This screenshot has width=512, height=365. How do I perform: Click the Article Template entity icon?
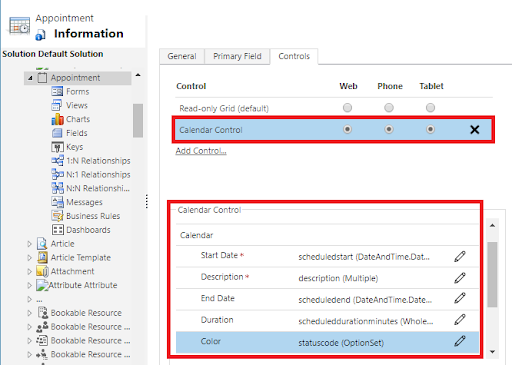(x=42, y=257)
